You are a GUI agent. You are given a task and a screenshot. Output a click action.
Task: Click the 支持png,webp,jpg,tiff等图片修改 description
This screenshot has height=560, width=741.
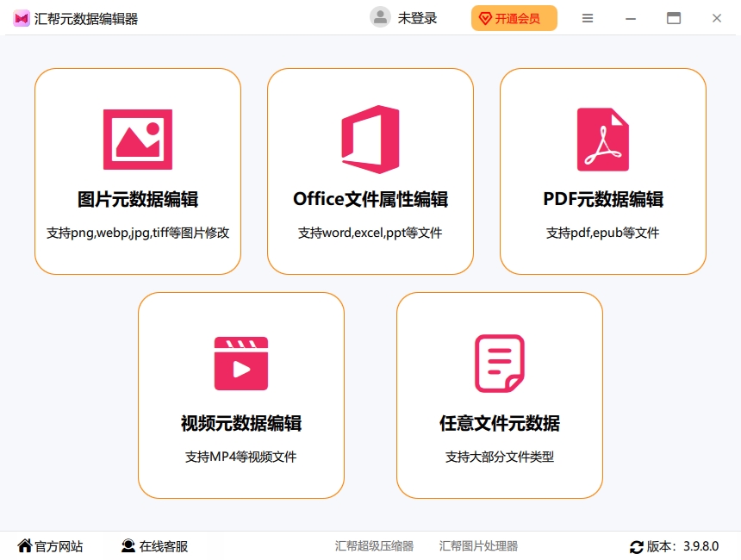[x=138, y=233]
